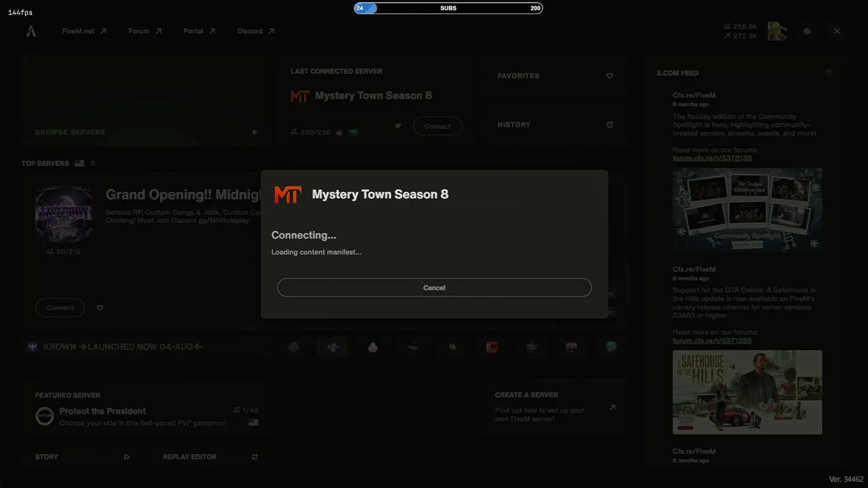
Task: Open the Discord link in the header
Action: [x=256, y=31]
